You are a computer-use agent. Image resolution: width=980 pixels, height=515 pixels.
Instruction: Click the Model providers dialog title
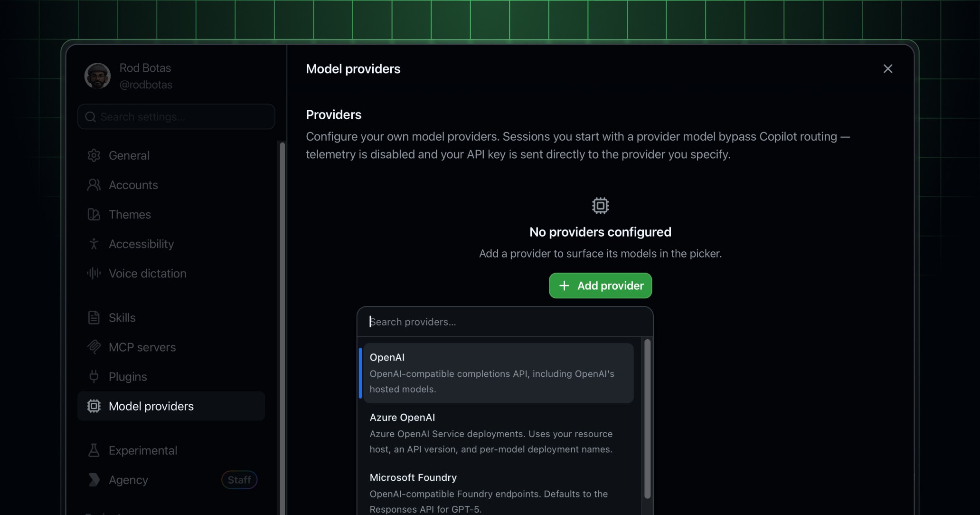coord(353,69)
